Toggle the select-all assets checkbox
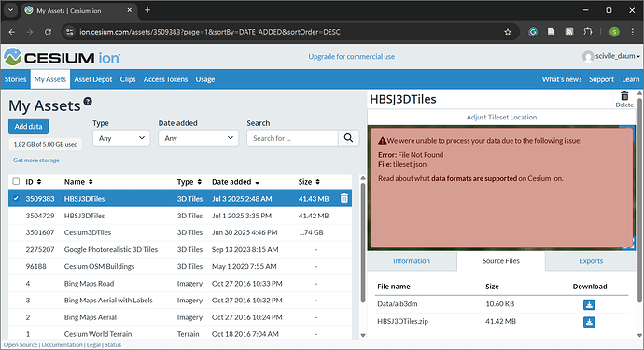The image size is (644, 350). (x=16, y=182)
